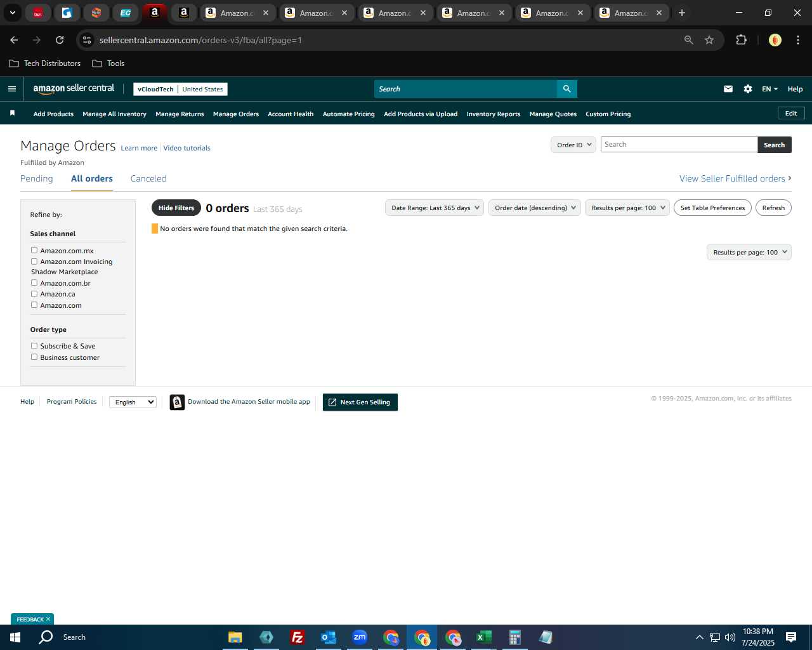Close the FEEDBACK tag
The image size is (812, 650).
(48, 619)
